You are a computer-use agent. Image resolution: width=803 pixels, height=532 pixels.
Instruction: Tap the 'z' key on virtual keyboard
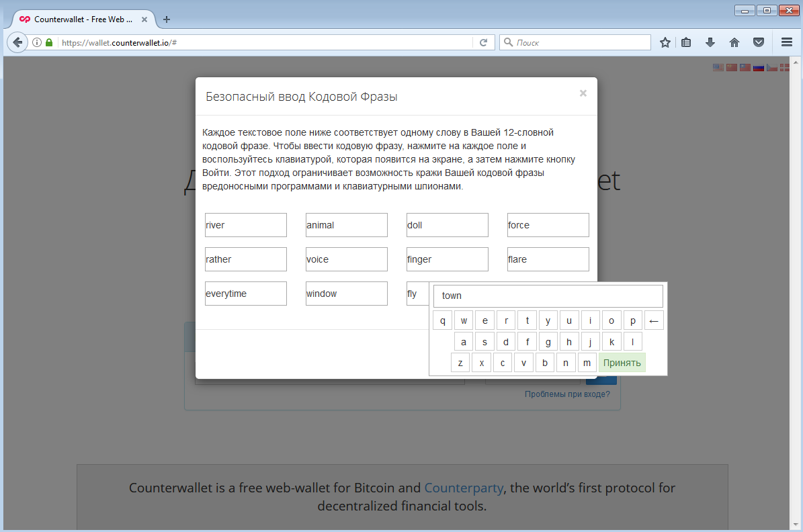click(460, 363)
